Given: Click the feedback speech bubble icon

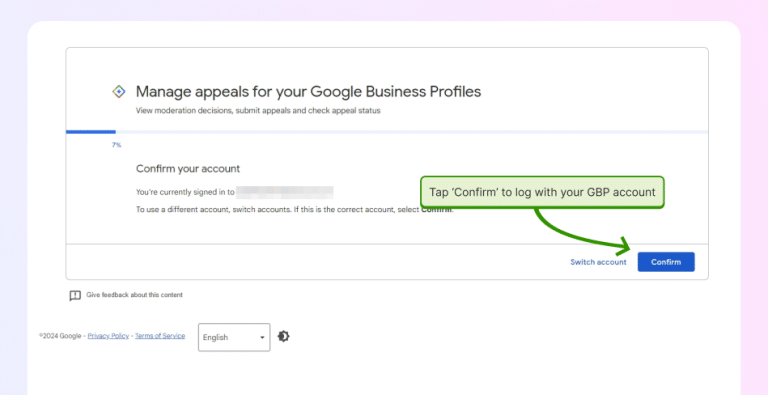Looking at the screenshot, I should 75,296.
